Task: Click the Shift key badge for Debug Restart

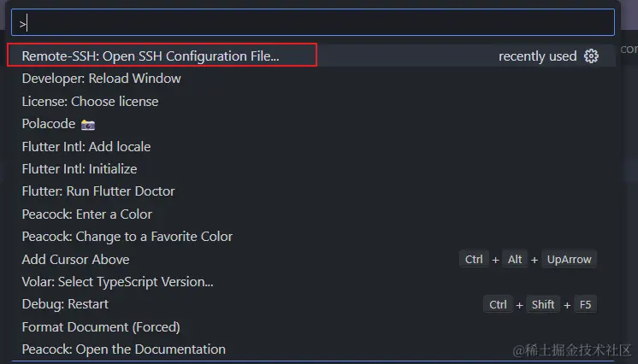Action: 543,304
